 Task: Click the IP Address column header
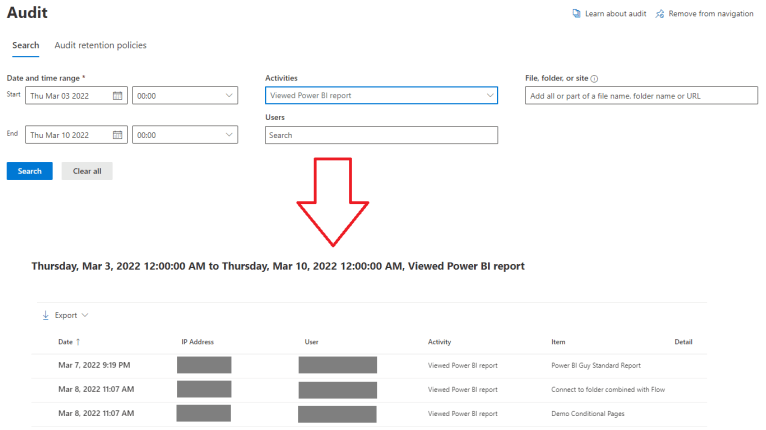click(197, 342)
